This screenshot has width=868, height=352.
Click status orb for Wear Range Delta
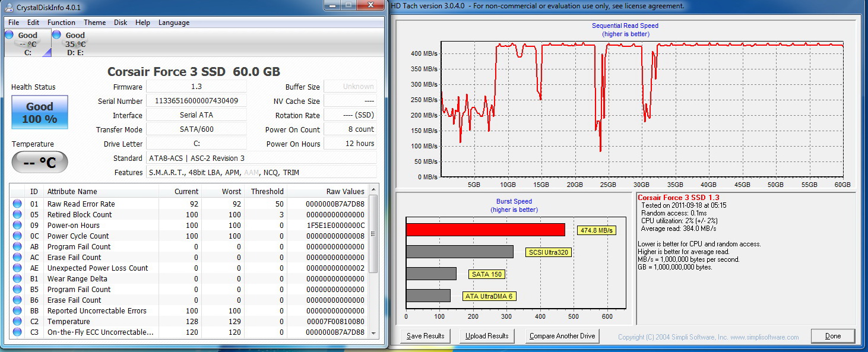(x=17, y=279)
